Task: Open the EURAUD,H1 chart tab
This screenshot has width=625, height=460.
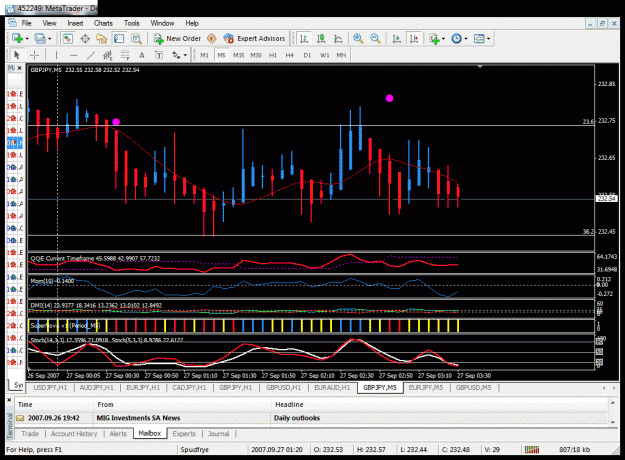Action: pos(332,387)
